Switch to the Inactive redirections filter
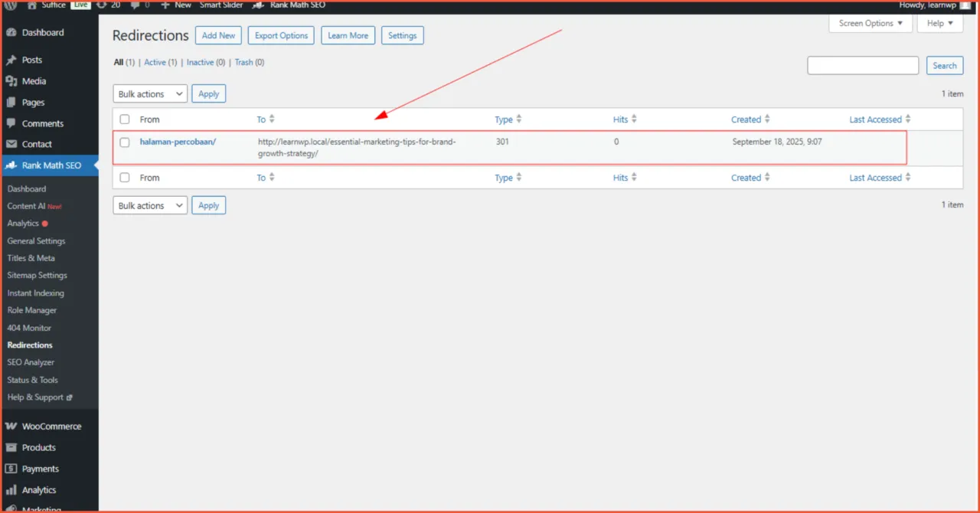Screen dimensions: 980x513 201,62
